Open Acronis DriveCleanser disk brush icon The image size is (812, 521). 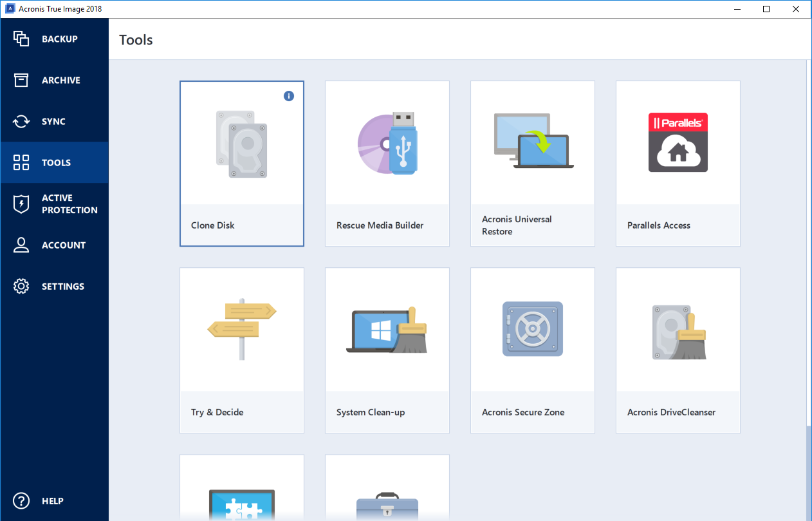(x=678, y=331)
